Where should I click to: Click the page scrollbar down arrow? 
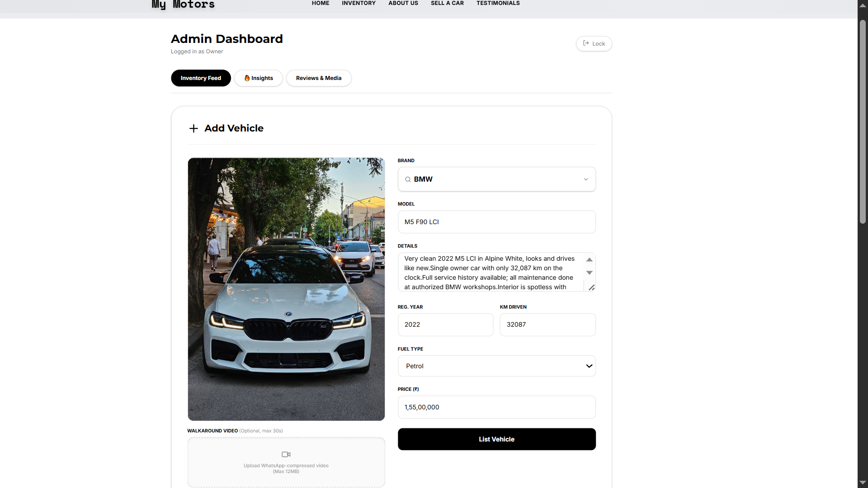863,483
